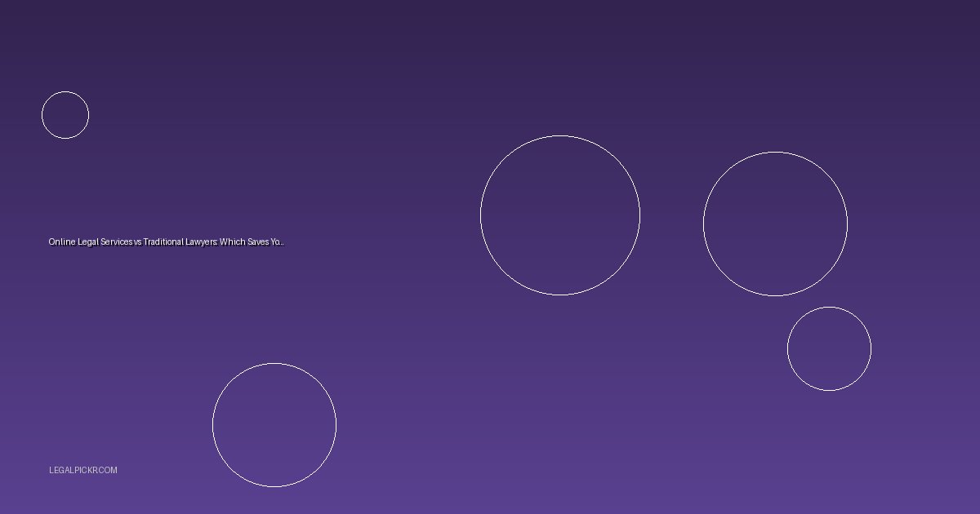980x514 pixels.
Task: Click the "COM" ending of the domain
Action: 108,470
